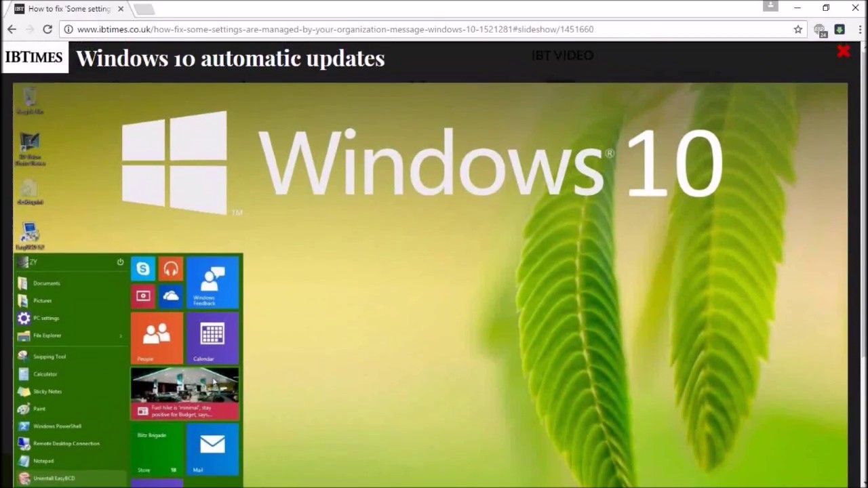Open the Music headphones tile

pyautogui.click(x=171, y=269)
